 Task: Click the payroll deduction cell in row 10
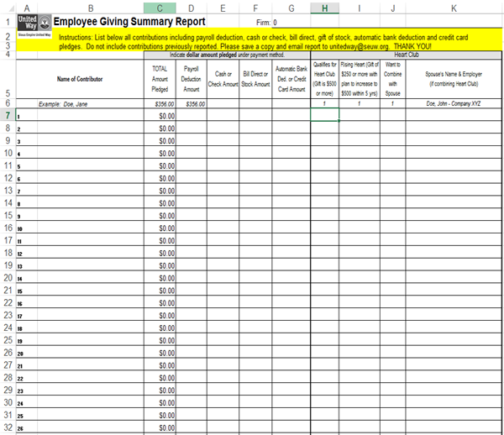coord(192,152)
